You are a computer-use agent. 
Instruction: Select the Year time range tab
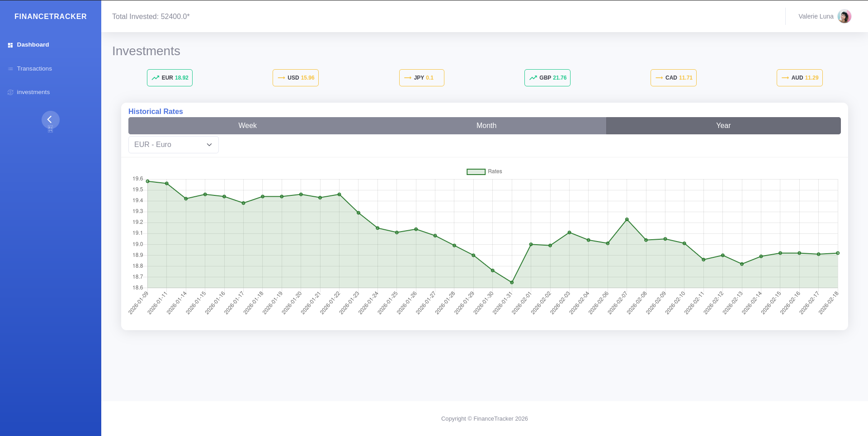point(723,126)
